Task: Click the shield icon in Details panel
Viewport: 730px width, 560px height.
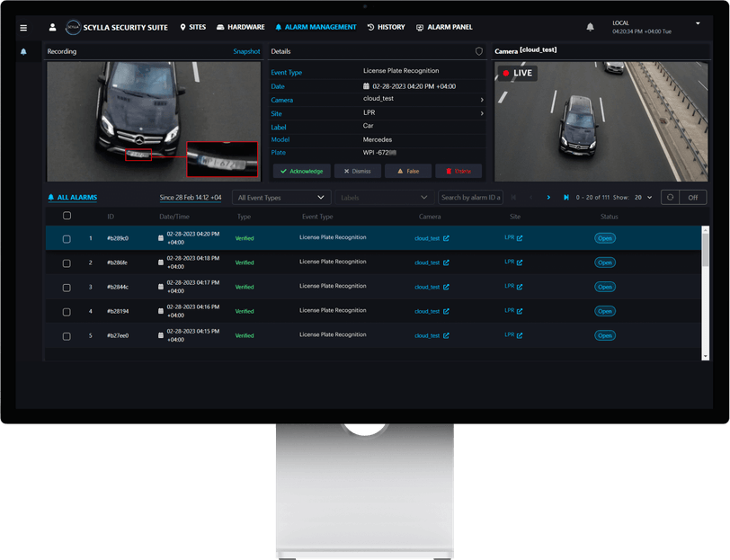Action: click(478, 51)
